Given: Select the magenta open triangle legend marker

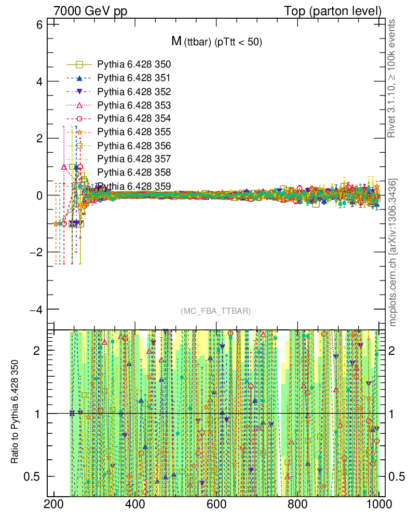Looking at the screenshot, I should tap(79, 105).
